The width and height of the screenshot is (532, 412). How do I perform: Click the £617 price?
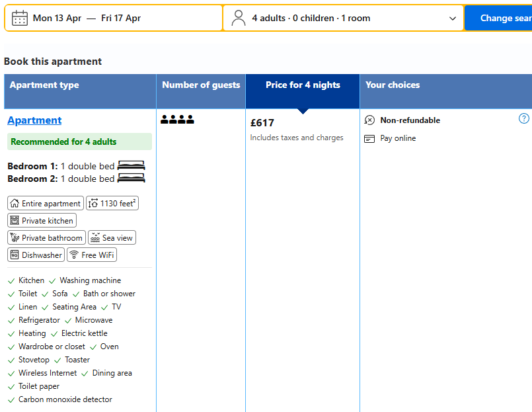click(x=262, y=122)
